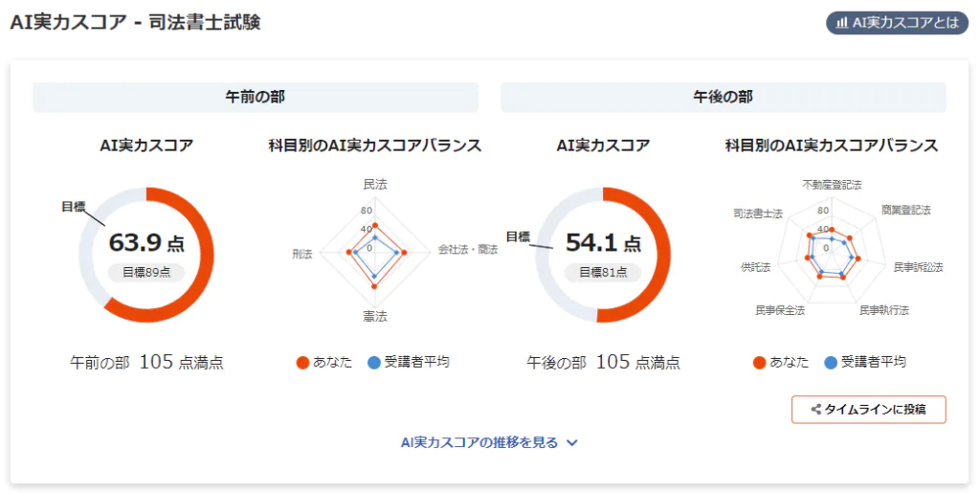Viewport: 980px width, 493px height.
Task: Toggle 受講者平均 series label in 午後の部 legend
Action: point(873,362)
